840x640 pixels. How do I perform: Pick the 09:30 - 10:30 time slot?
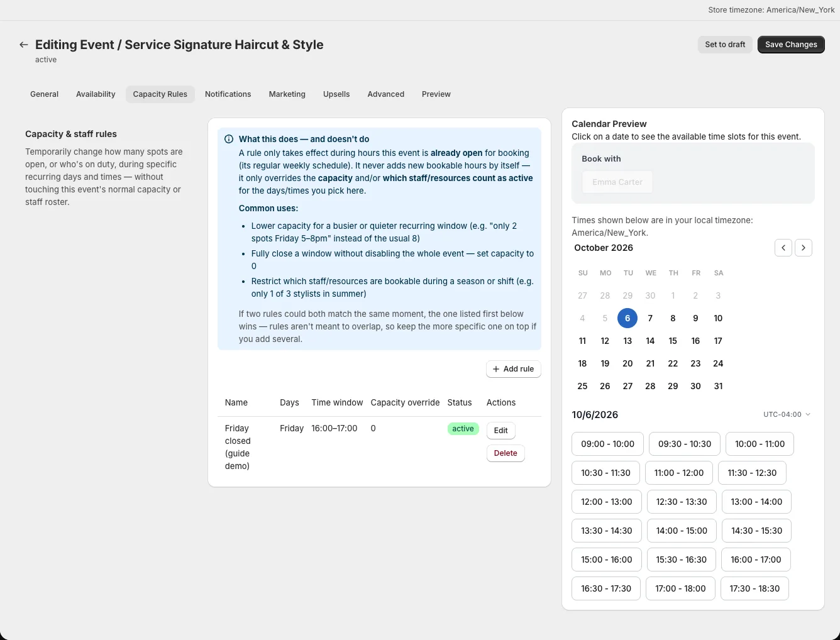[685, 444]
